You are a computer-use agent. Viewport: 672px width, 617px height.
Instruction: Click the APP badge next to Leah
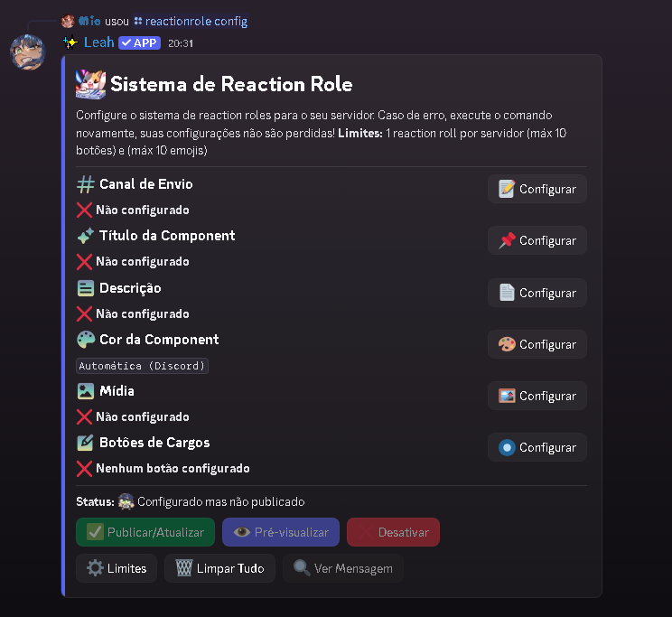(139, 42)
